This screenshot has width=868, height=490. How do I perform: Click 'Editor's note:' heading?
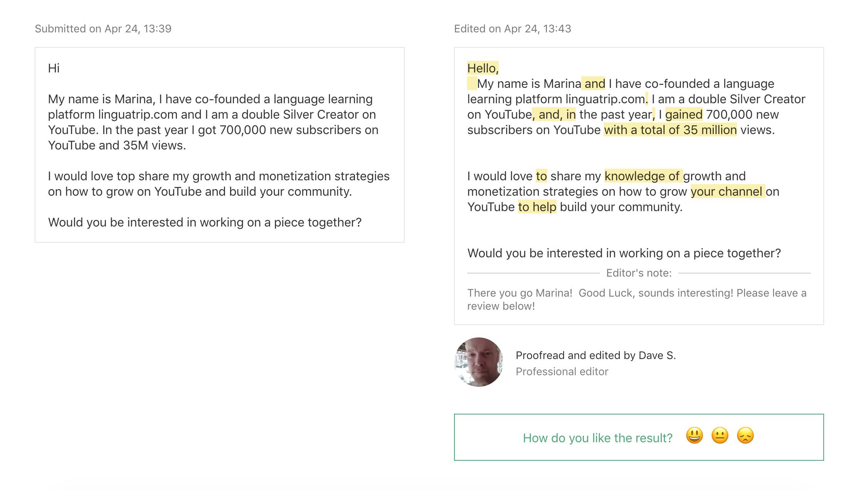639,273
